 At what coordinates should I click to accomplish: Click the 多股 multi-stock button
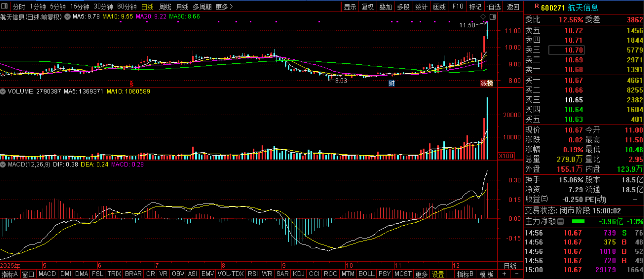(x=403, y=7)
